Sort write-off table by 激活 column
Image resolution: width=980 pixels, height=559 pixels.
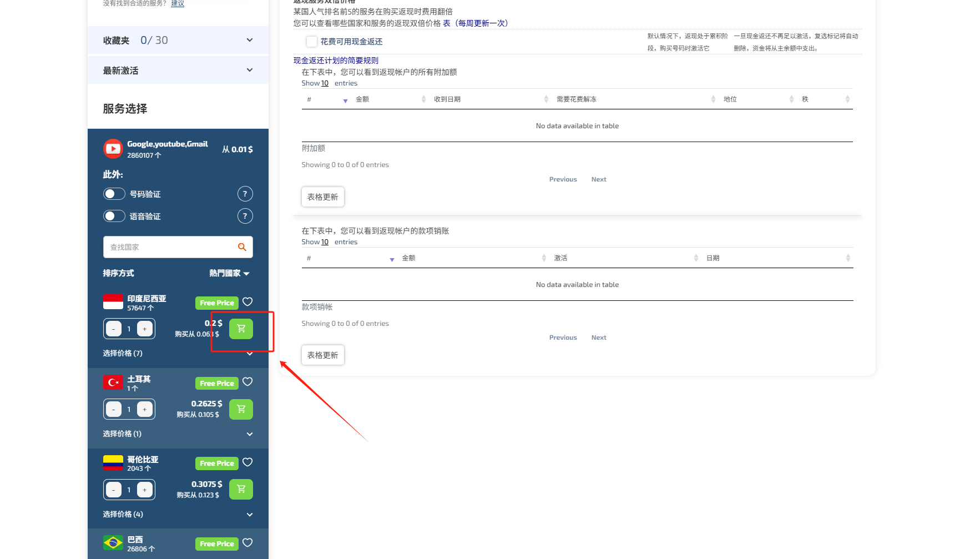625,258
